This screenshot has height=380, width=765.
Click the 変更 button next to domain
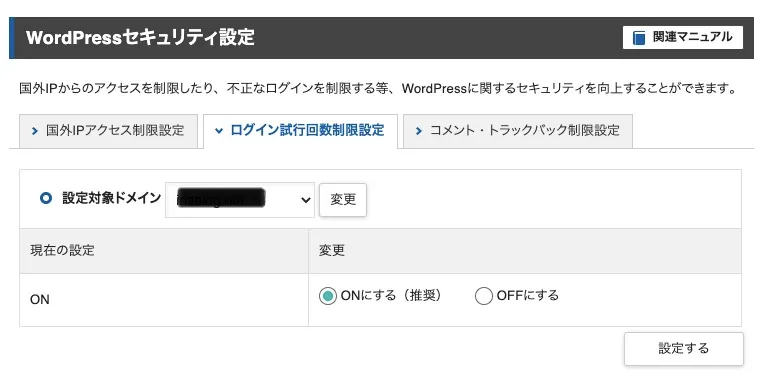pyautogui.click(x=343, y=200)
